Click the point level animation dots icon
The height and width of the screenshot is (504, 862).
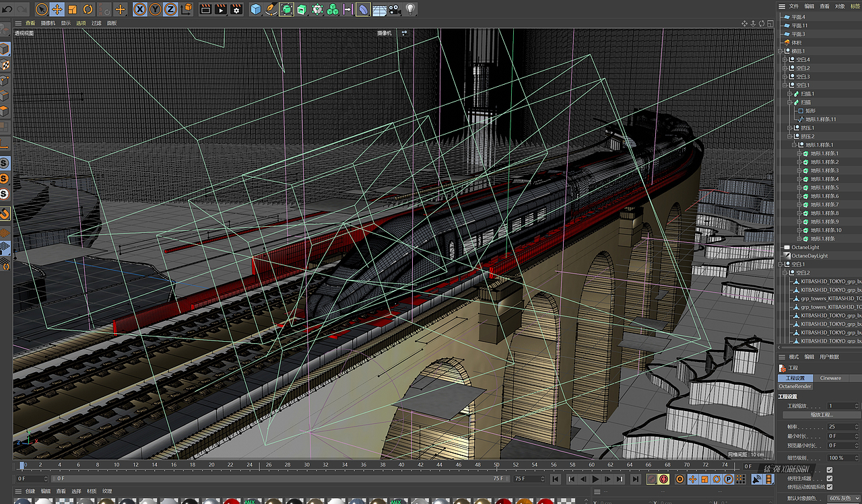(739, 479)
